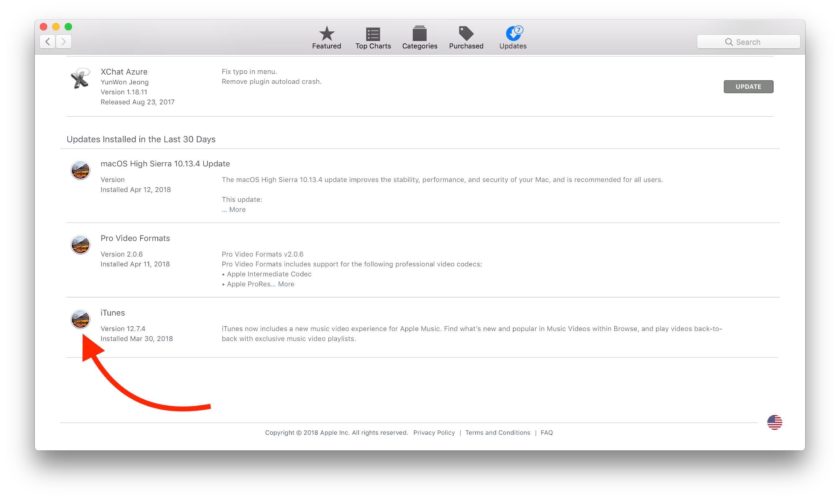The width and height of the screenshot is (840, 500).
Task: Click 'Updates Installed in the Last 30 Days' heading
Action: coord(141,139)
